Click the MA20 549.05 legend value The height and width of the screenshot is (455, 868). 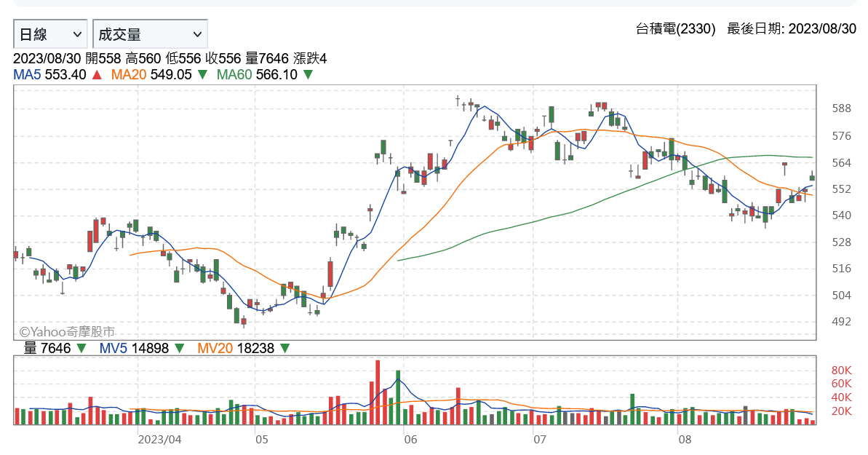coord(151,74)
